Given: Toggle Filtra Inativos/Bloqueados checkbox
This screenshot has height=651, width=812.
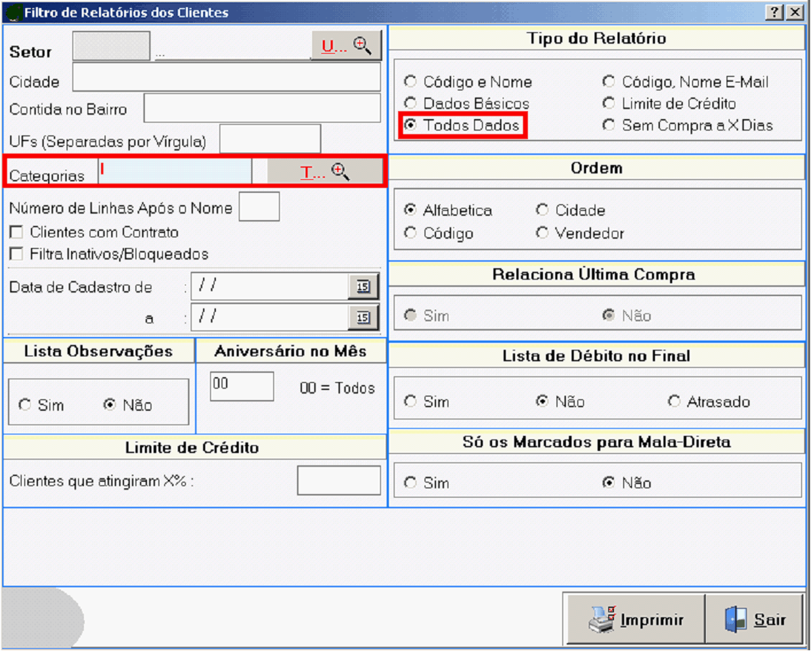Looking at the screenshot, I should point(16,254).
